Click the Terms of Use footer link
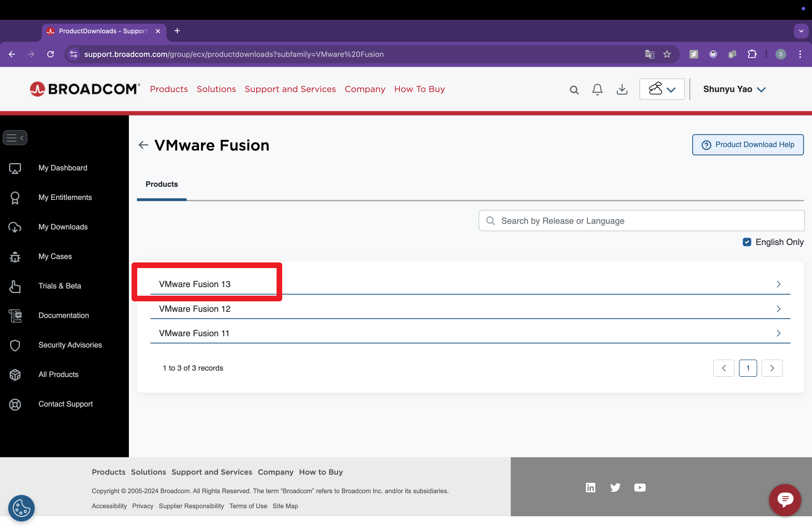 tap(248, 506)
